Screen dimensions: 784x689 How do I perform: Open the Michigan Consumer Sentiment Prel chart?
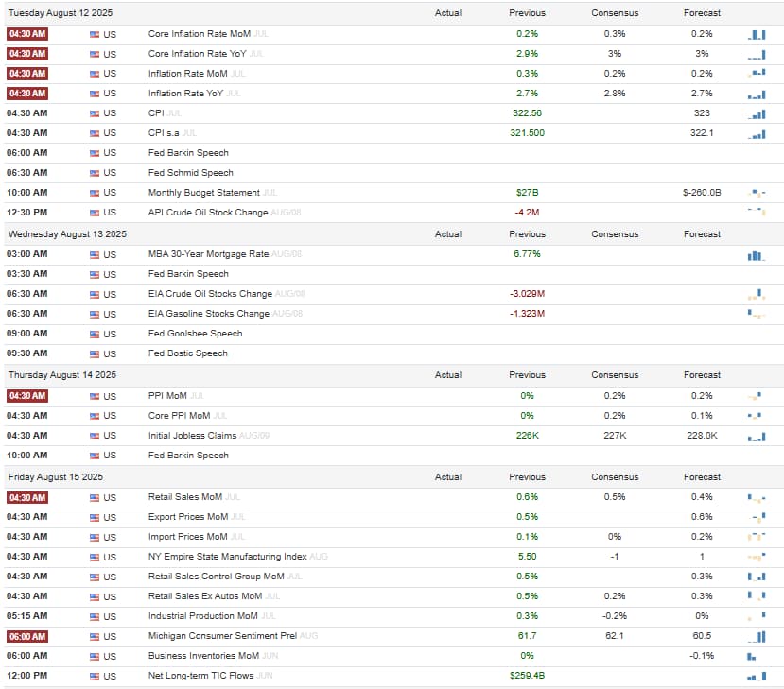(x=757, y=636)
